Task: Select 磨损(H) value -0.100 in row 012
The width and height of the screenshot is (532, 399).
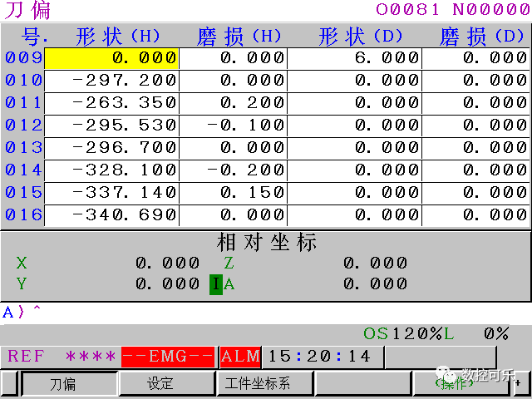Action: [233, 126]
